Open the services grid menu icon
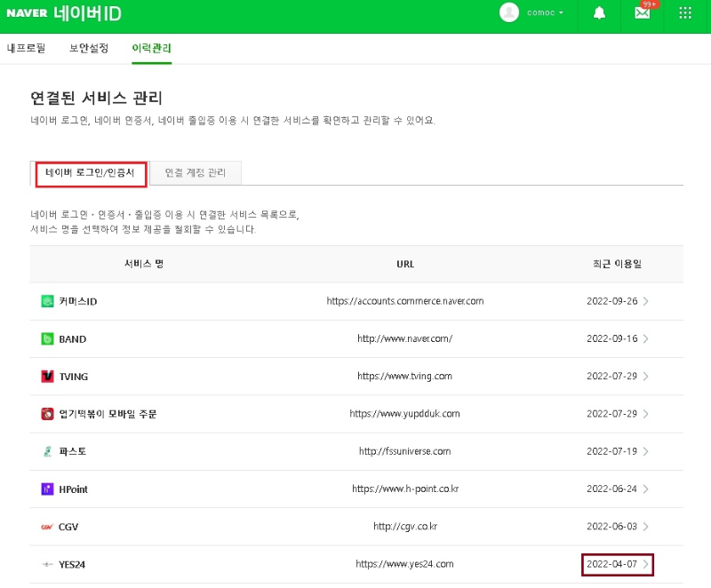711x588 pixels. [685, 12]
